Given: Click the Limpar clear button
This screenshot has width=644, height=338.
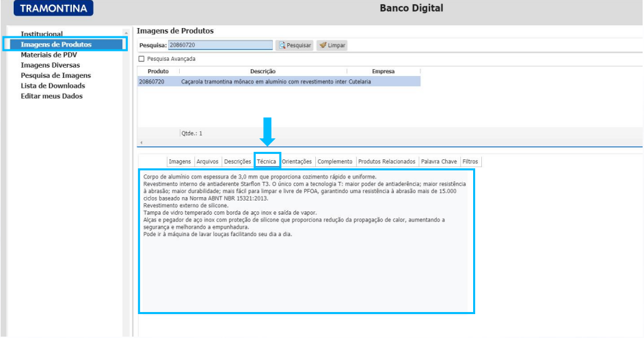Looking at the screenshot, I should coord(332,45).
